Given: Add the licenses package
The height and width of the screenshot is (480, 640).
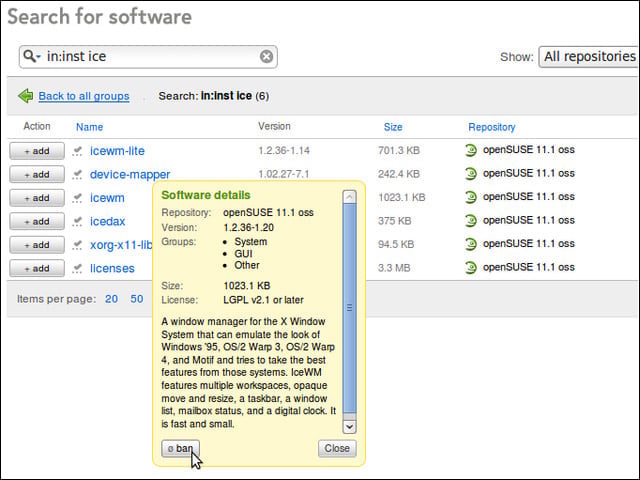Looking at the screenshot, I should pyautogui.click(x=37, y=268).
